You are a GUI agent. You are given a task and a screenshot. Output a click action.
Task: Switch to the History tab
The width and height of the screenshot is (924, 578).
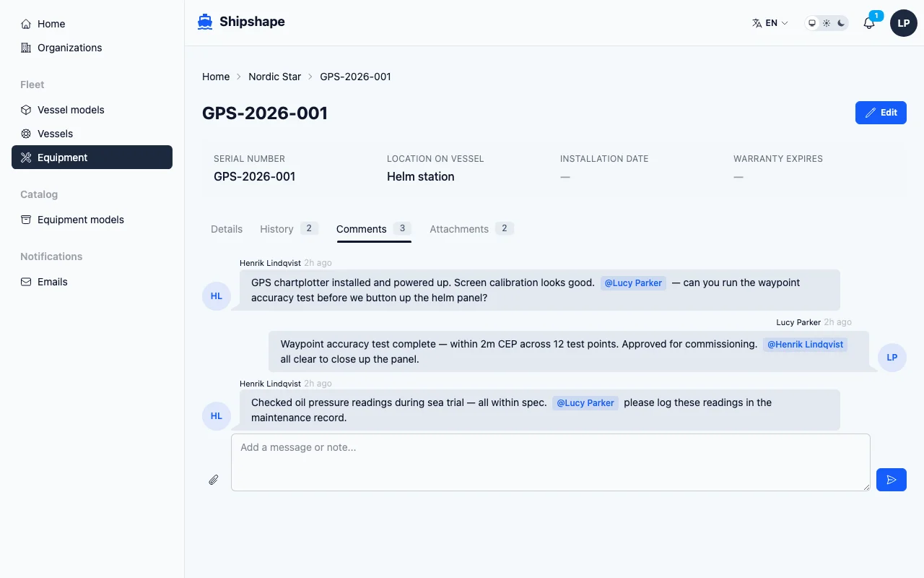276,229
